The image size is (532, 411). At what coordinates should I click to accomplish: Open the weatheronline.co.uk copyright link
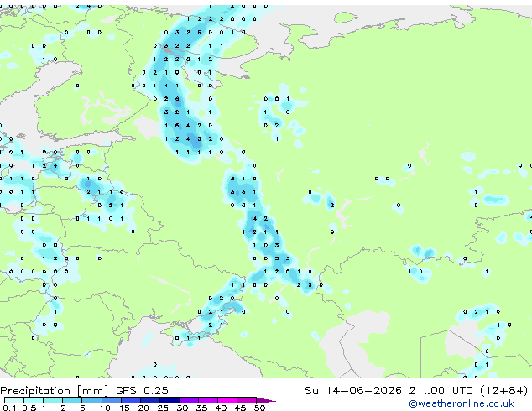[x=462, y=403]
